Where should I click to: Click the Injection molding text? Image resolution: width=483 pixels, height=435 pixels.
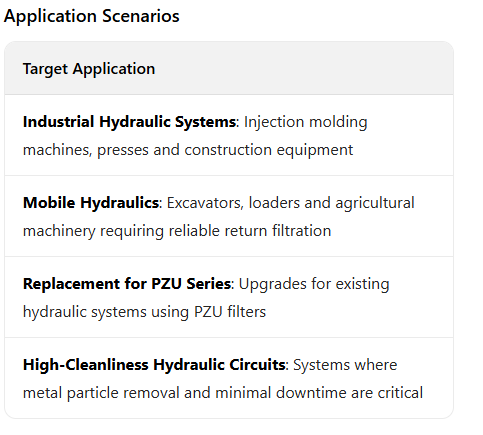click(305, 122)
